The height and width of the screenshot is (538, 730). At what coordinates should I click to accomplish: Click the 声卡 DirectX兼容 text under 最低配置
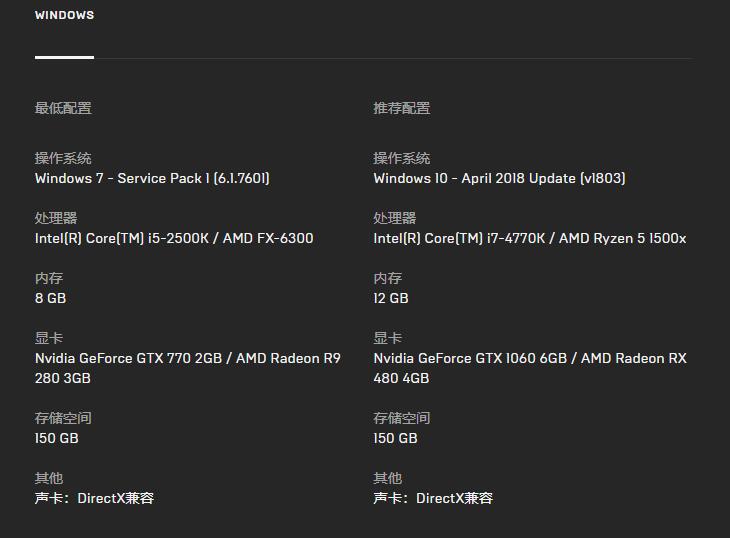tap(94, 498)
